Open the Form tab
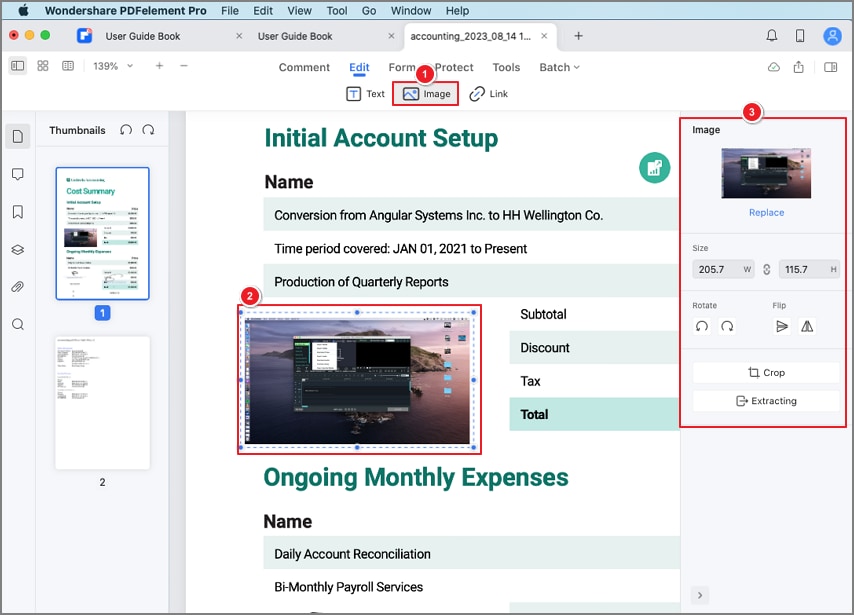This screenshot has height=615, width=854. [401, 68]
